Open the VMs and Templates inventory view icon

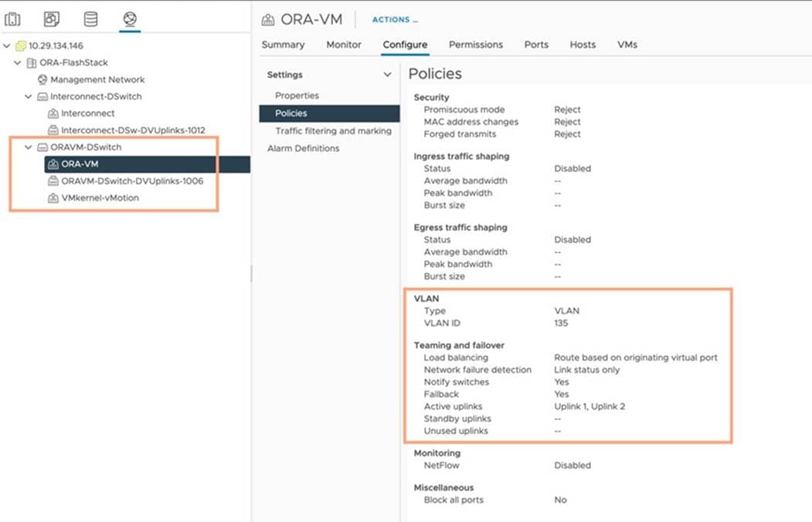tap(51, 19)
